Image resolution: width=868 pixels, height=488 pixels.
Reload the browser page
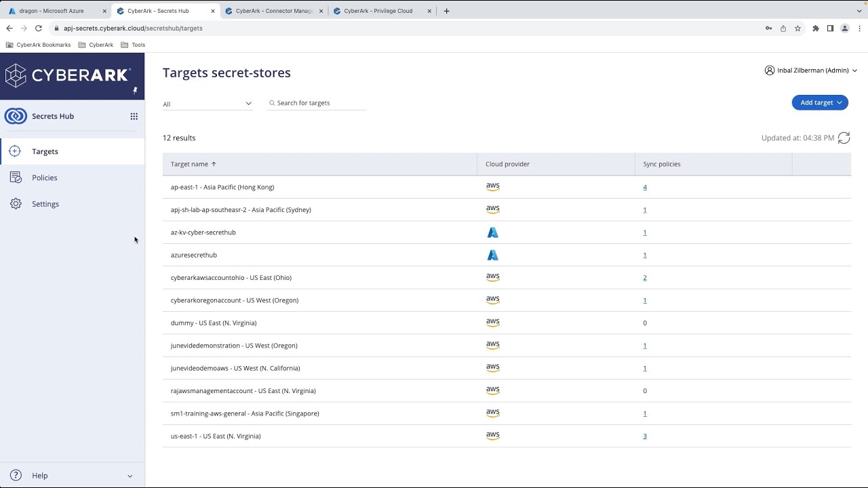tap(39, 28)
